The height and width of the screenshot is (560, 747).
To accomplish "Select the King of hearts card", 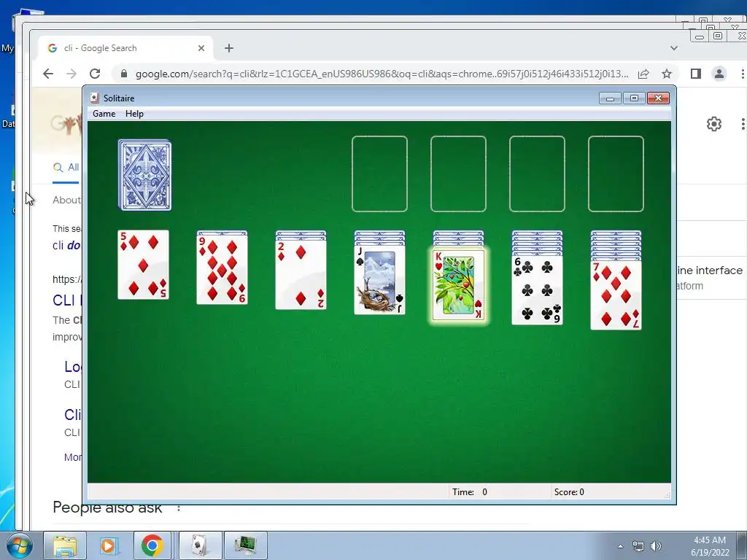I will tap(458, 285).
